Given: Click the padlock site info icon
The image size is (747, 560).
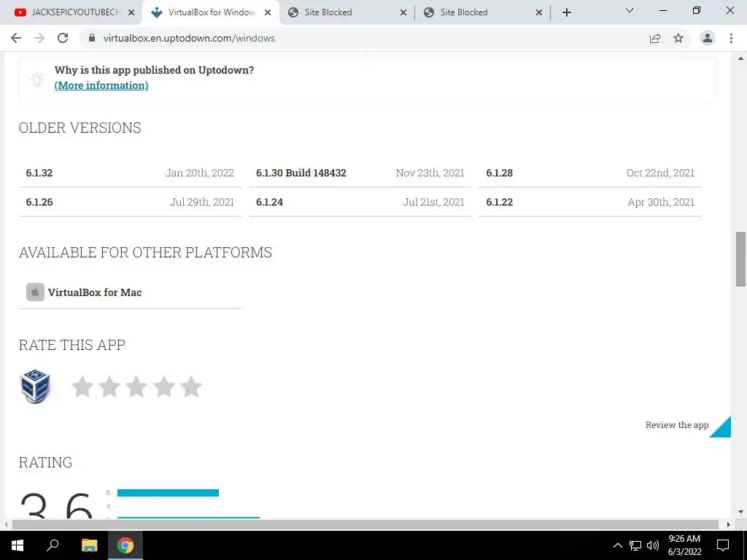Looking at the screenshot, I should pyautogui.click(x=92, y=38).
